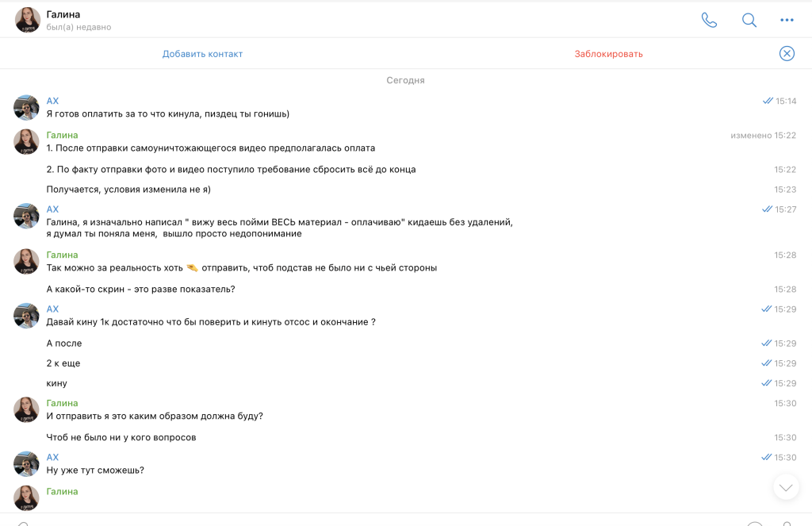Jump to latest message with down chevron

786,487
